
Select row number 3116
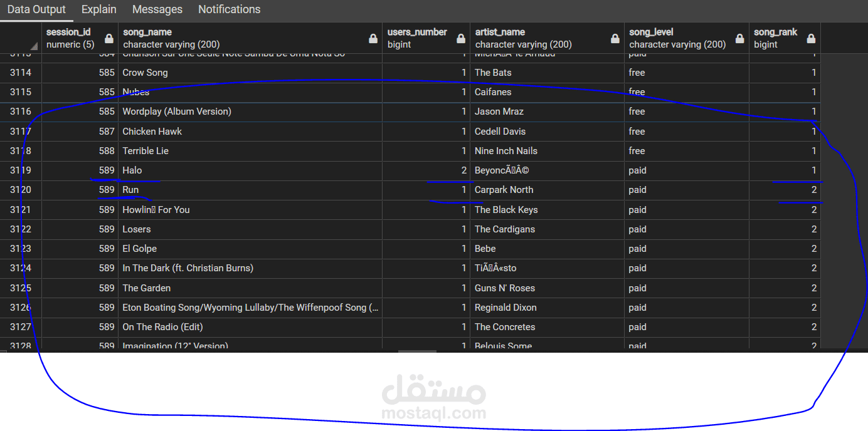pyautogui.click(x=21, y=112)
